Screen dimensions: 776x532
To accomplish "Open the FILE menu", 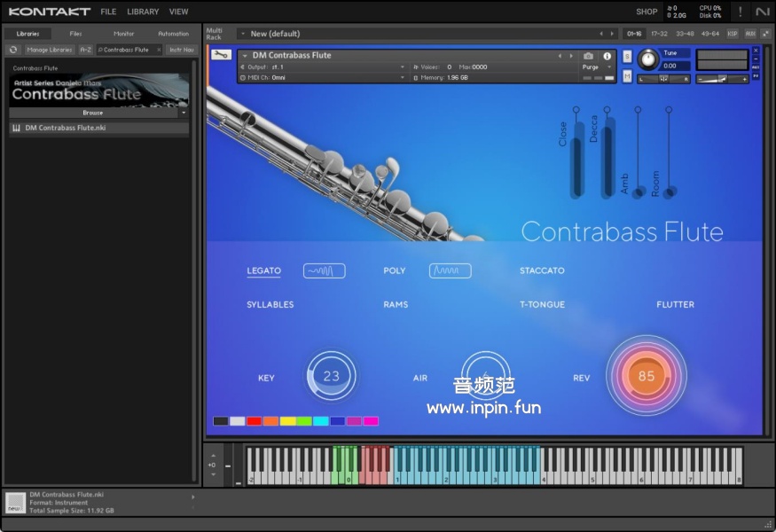I will [x=108, y=12].
